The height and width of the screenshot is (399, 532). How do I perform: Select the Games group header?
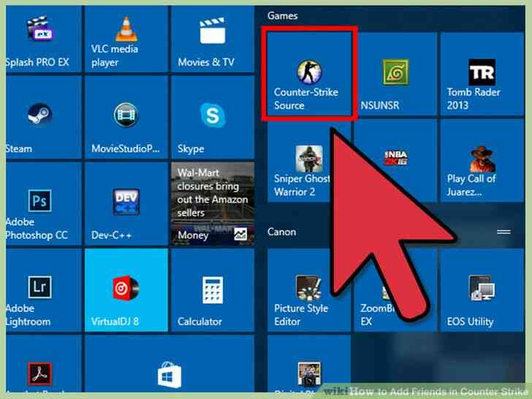click(282, 15)
